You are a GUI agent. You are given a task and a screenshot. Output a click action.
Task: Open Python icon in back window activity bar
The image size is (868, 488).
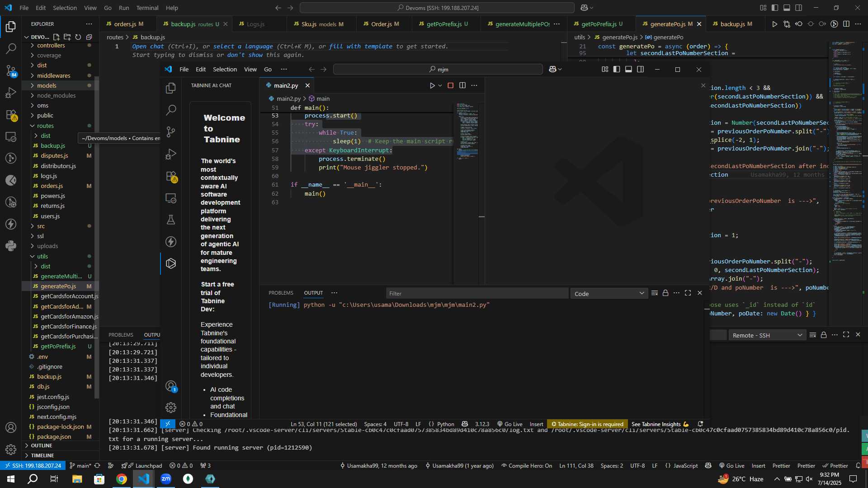click(x=11, y=246)
